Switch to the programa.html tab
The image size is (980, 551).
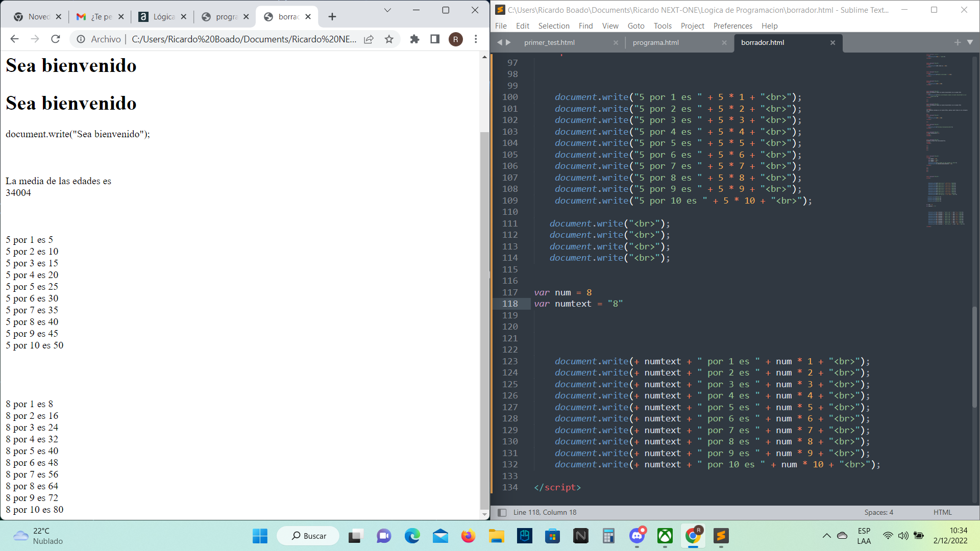(657, 42)
